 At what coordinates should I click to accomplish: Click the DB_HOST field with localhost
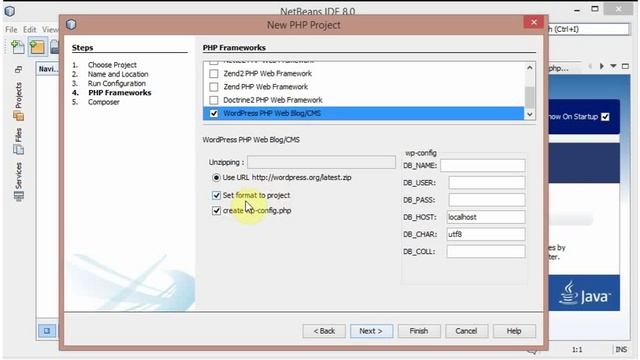coord(486,217)
